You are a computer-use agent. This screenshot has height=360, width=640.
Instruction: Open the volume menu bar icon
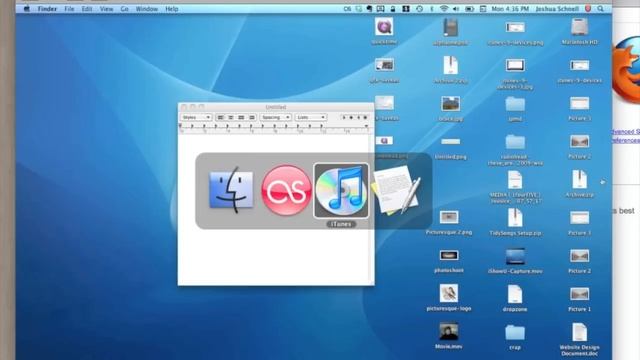click(x=456, y=9)
